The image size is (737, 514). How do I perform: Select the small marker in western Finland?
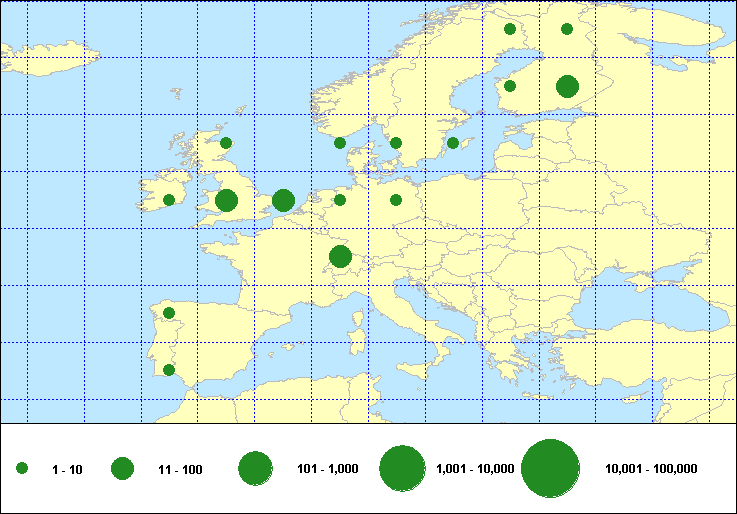[x=510, y=86]
